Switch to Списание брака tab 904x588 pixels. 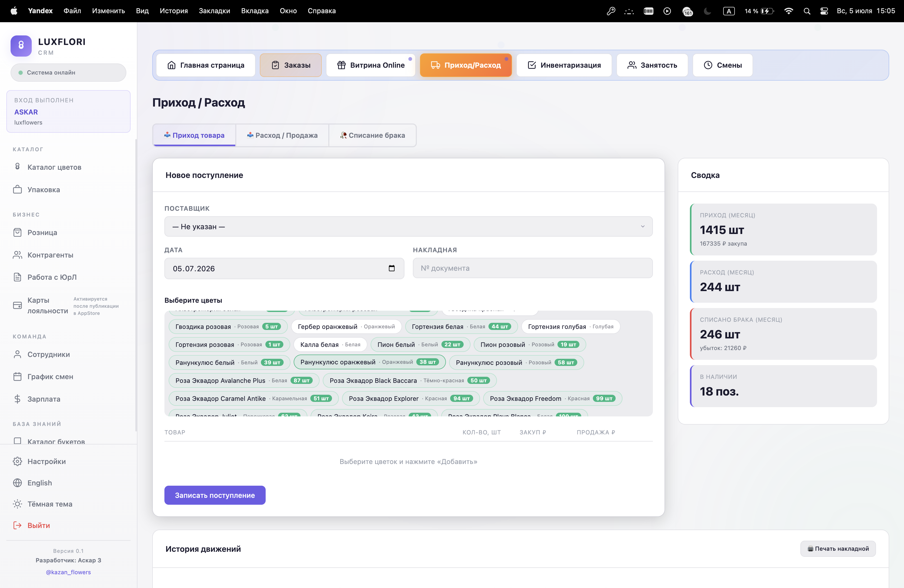click(x=373, y=135)
